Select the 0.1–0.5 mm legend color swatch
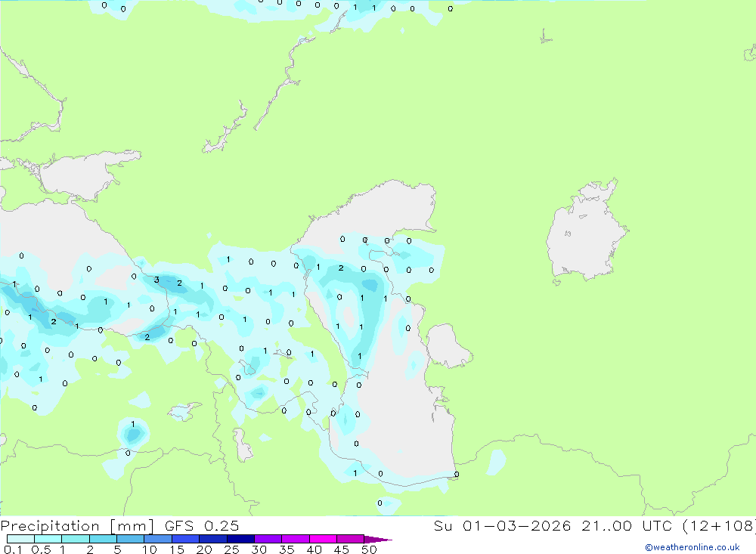 (20, 539)
